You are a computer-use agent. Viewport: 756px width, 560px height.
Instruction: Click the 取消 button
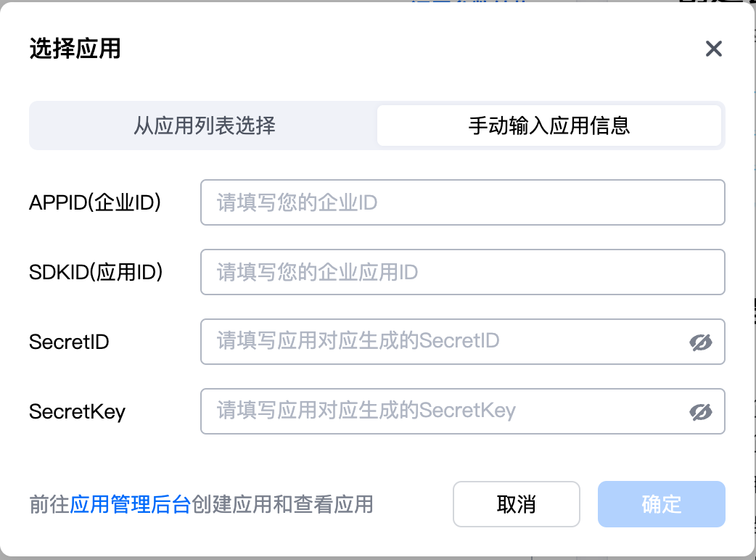tap(517, 504)
